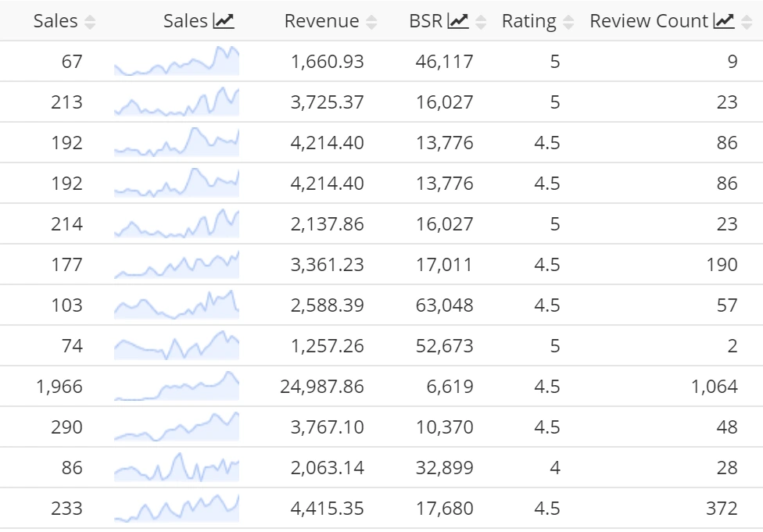763x532 pixels.
Task: Click the Sales column header label
Action: click(x=56, y=21)
